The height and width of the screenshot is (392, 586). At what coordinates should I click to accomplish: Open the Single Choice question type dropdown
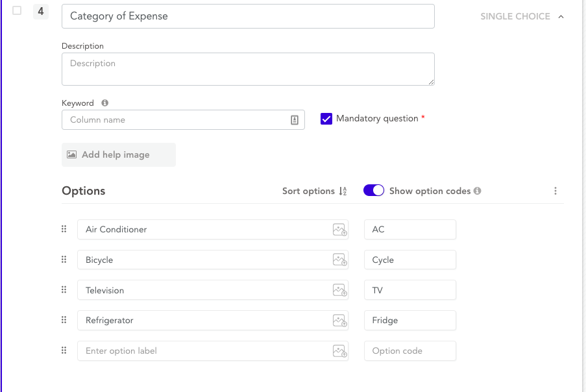tap(522, 16)
